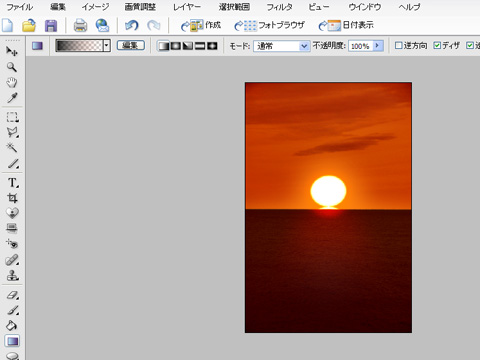The height and width of the screenshot is (360, 480).
Task: Enable the 逆方向 checkbox
Action: tap(398, 46)
